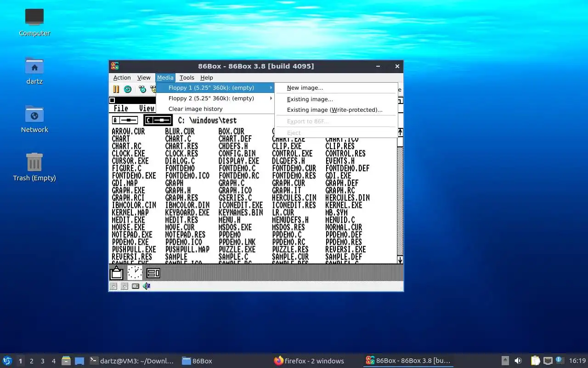The height and width of the screenshot is (368, 588).
Task: Expand Floppy 2 (5.25" 360k) submenu
Action: pos(215,98)
